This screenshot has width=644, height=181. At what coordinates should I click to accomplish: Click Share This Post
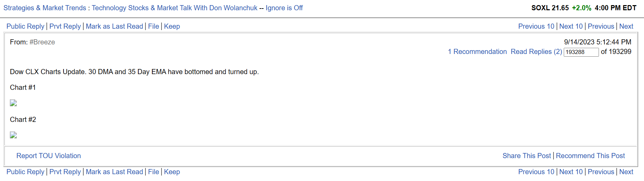527,156
